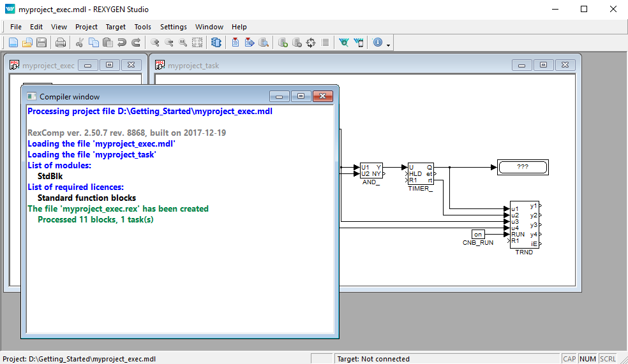This screenshot has height=364, width=628.
Task: Open the Target menu
Action: [116, 27]
